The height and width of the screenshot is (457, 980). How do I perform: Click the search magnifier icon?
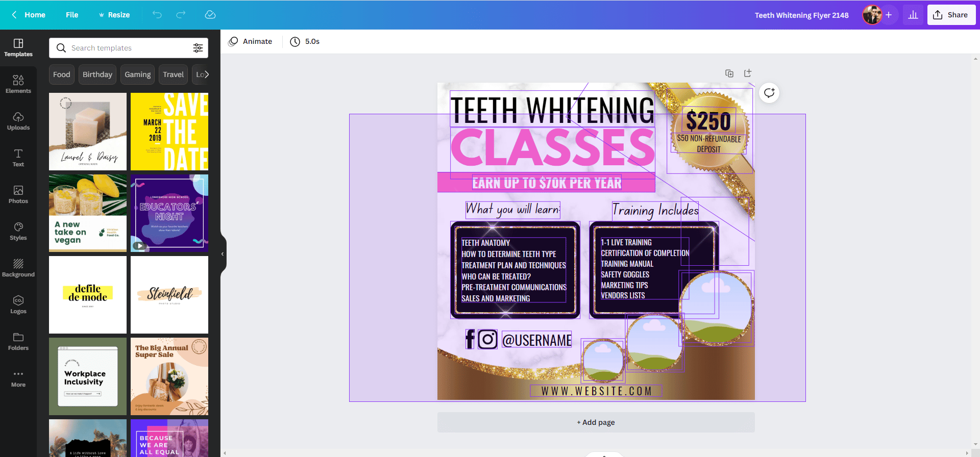click(x=61, y=48)
